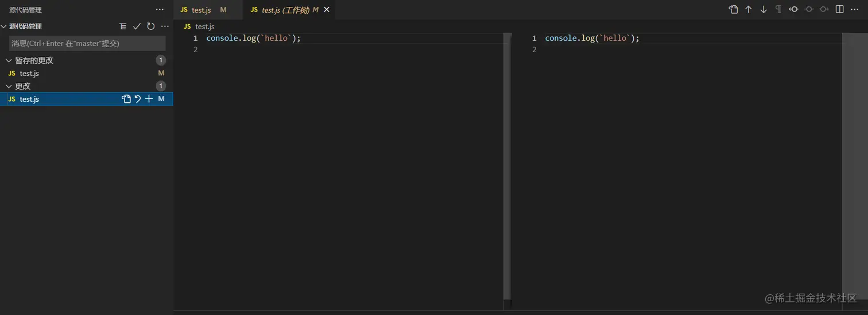
Task: Click the diff overview ruler on far right
Action: [x=855, y=167]
